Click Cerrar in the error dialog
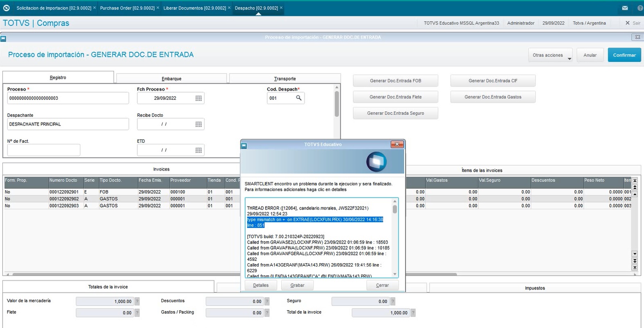The height and width of the screenshot is (328, 644). click(x=382, y=285)
